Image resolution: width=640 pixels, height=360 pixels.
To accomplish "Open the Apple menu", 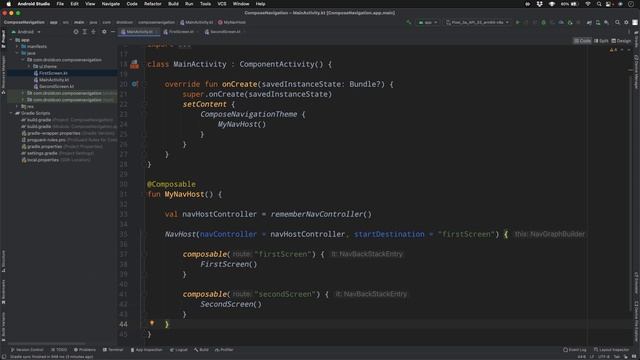I will click(8, 4).
